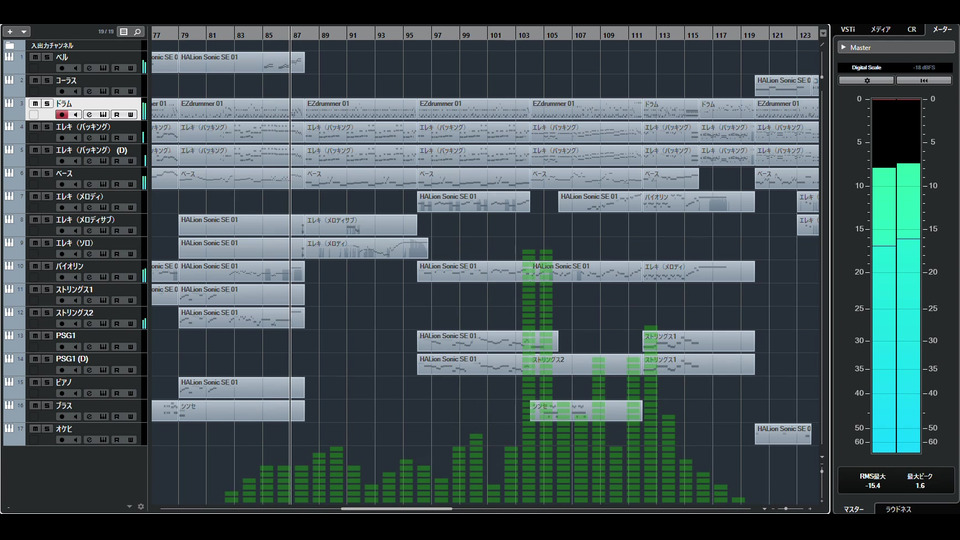This screenshot has width=960, height=540.
Task: Switch to the メーター tab
Action: [942, 29]
